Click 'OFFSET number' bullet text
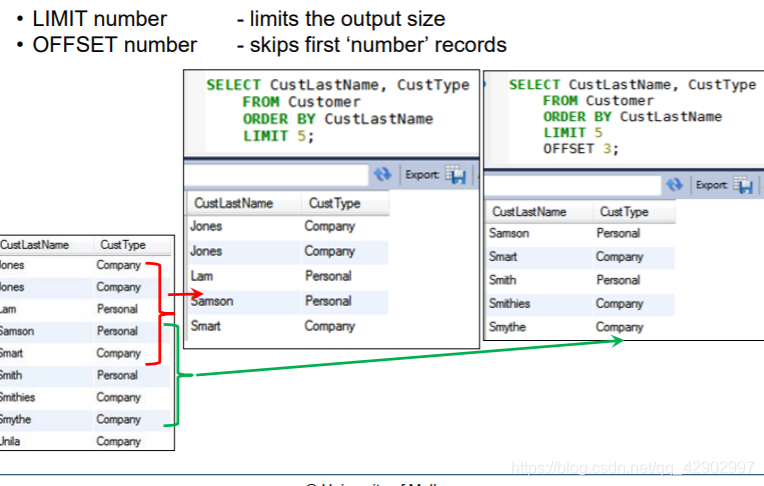This screenshot has width=764, height=486. [115, 45]
